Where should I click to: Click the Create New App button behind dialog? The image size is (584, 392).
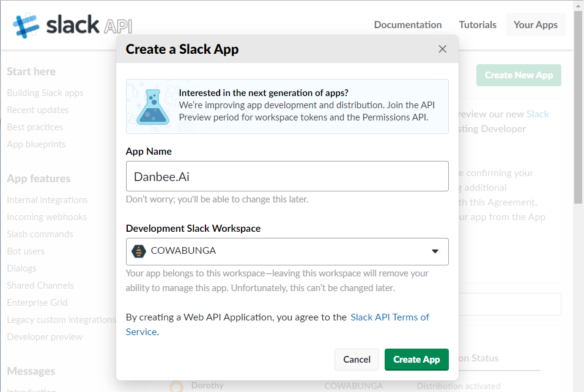pos(519,75)
